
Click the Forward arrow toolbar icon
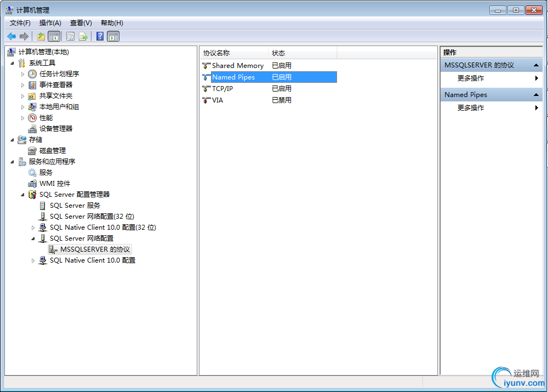pos(24,36)
